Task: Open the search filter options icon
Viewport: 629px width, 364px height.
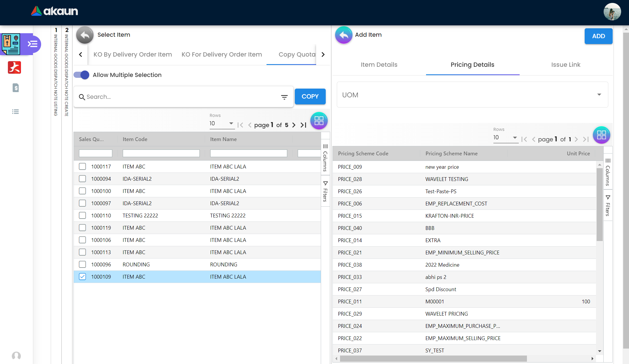Action: [x=284, y=97]
